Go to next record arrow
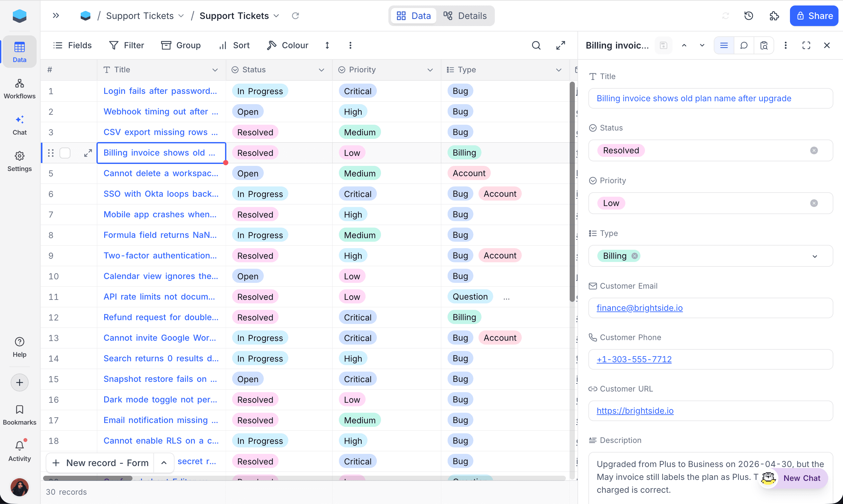The image size is (843, 504). [702, 45]
